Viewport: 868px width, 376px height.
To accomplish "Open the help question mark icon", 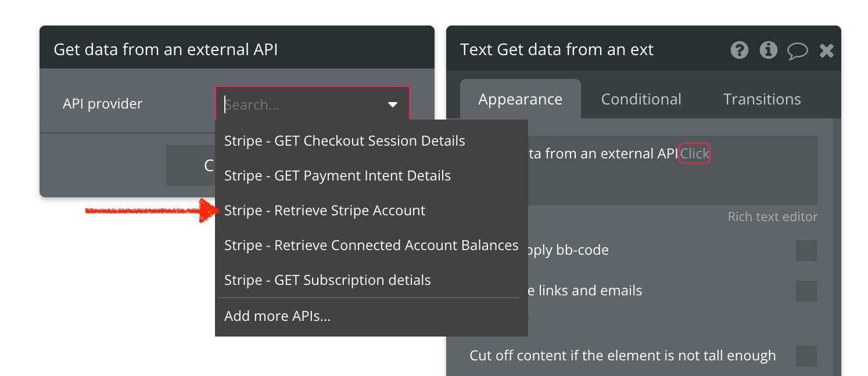I will [x=739, y=50].
